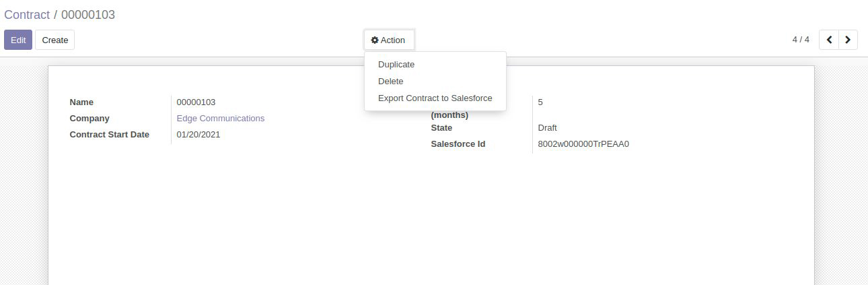
Task: Click the contract name value 00000103
Action: click(x=196, y=102)
